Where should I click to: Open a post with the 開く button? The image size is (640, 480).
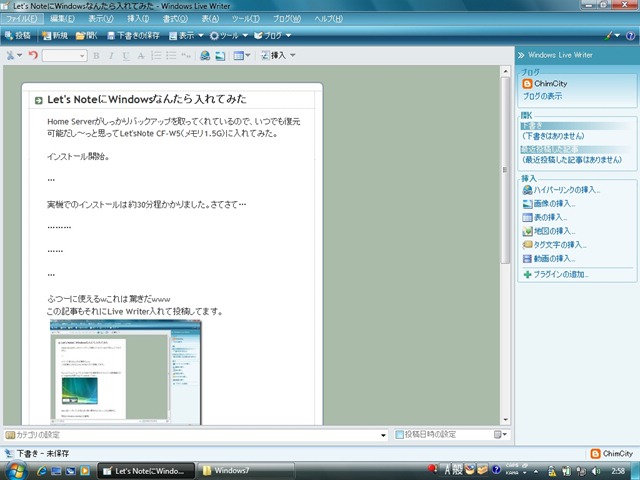pyautogui.click(x=87, y=36)
